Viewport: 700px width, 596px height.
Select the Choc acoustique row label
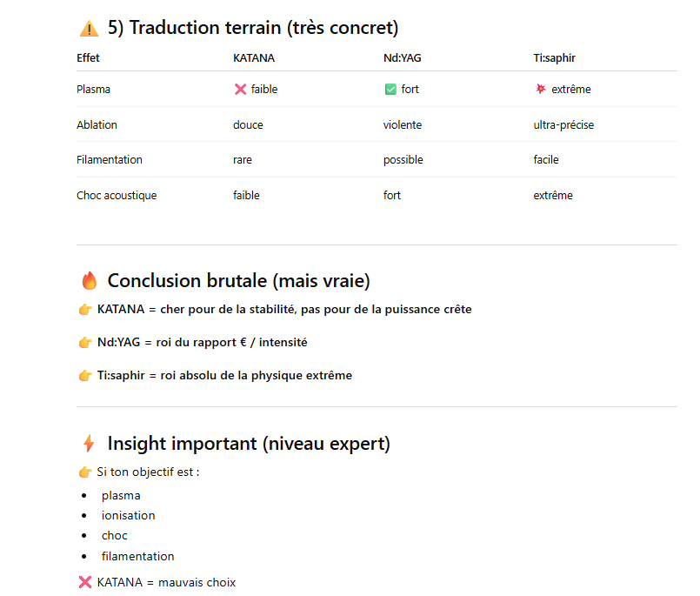coord(117,196)
